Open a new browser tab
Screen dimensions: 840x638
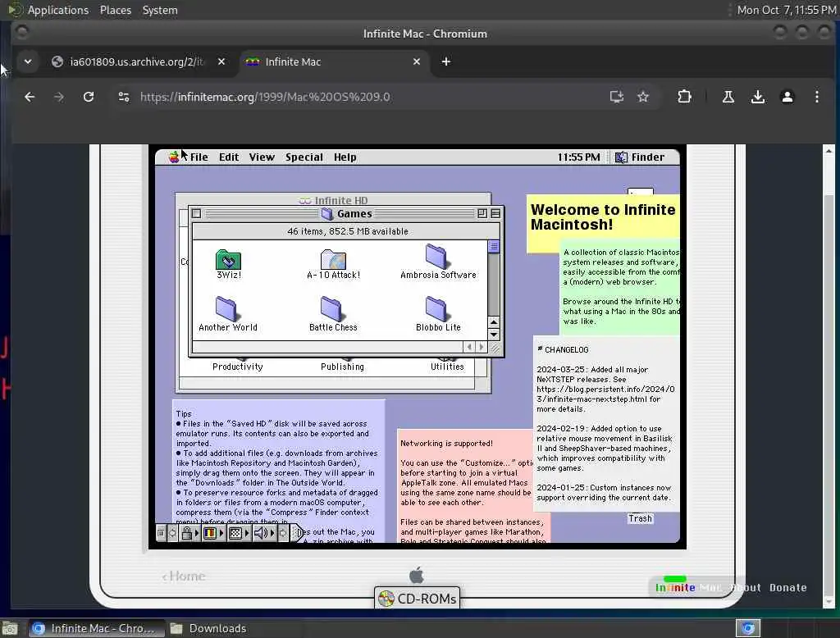445,62
